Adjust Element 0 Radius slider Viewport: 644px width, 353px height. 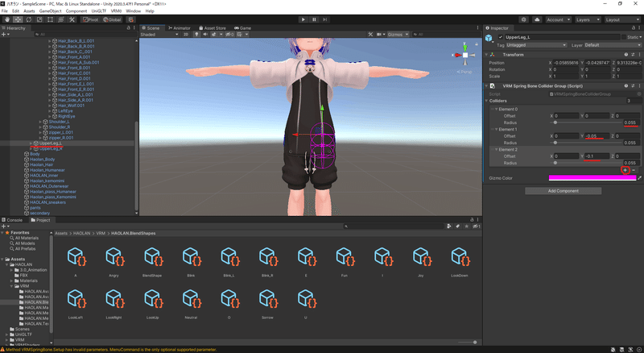point(555,123)
